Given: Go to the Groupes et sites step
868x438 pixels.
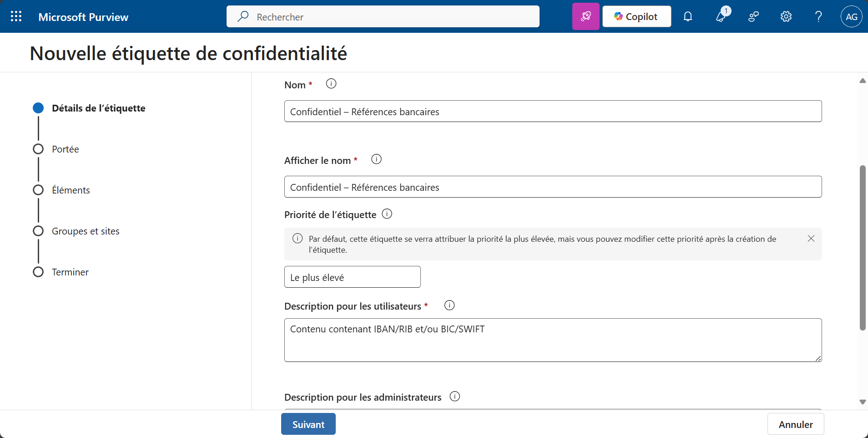Looking at the screenshot, I should (86, 231).
